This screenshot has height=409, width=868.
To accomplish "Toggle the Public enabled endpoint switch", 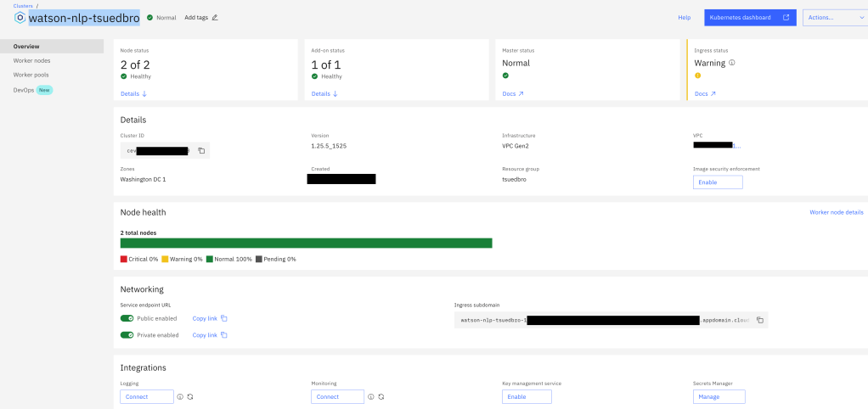I will [127, 318].
